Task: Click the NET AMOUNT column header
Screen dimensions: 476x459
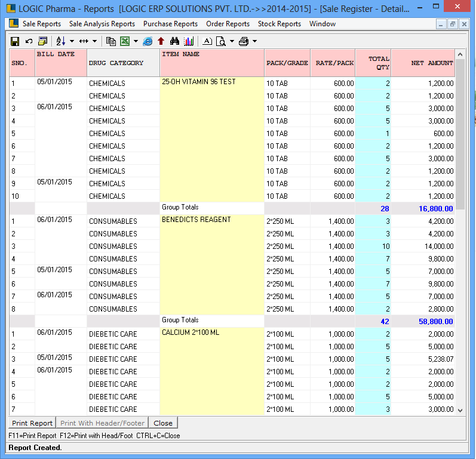Action: (x=423, y=63)
